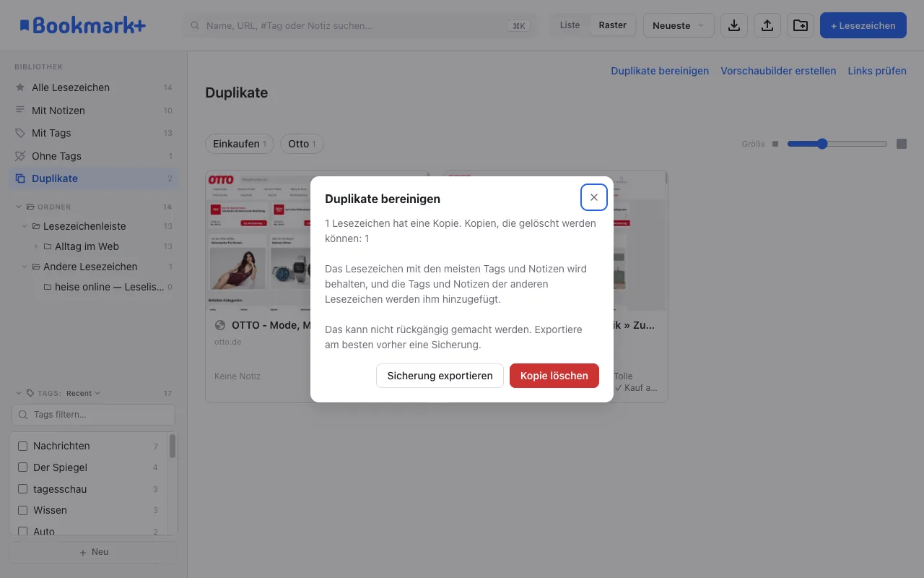Check the Der Spiegel tag checkbox
This screenshot has height=578, width=924.
pyautogui.click(x=22, y=467)
